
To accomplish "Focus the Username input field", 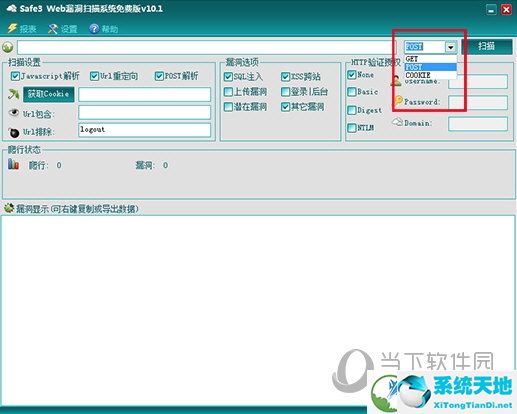I will coord(478,82).
